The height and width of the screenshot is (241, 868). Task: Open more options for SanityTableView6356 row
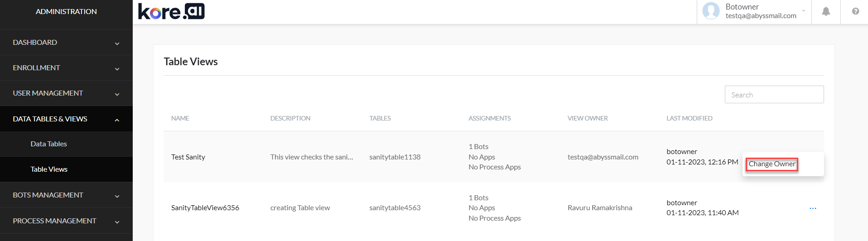pyautogui.click(x=813, y=208)
